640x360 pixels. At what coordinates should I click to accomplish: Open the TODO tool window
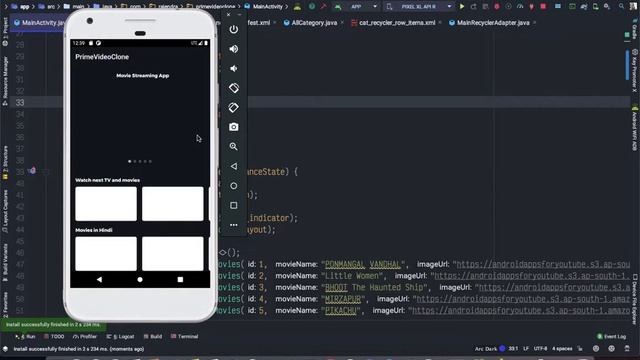coord(54,337)
